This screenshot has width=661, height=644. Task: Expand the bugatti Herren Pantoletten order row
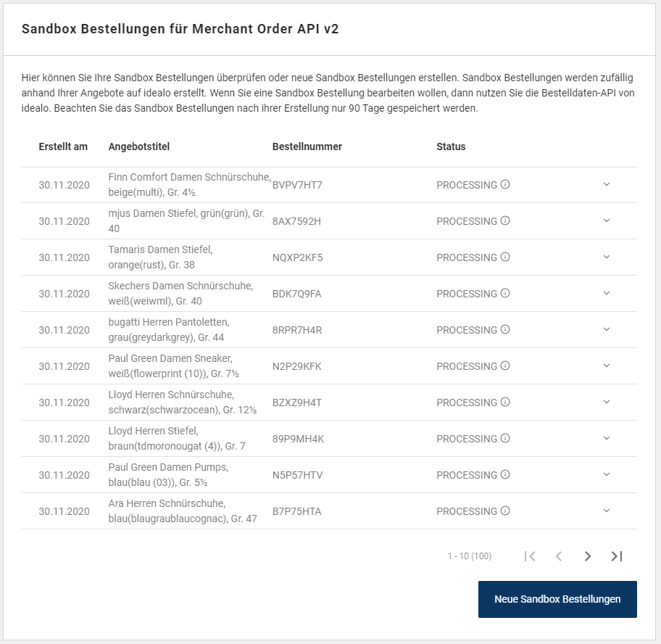point(607,329)
